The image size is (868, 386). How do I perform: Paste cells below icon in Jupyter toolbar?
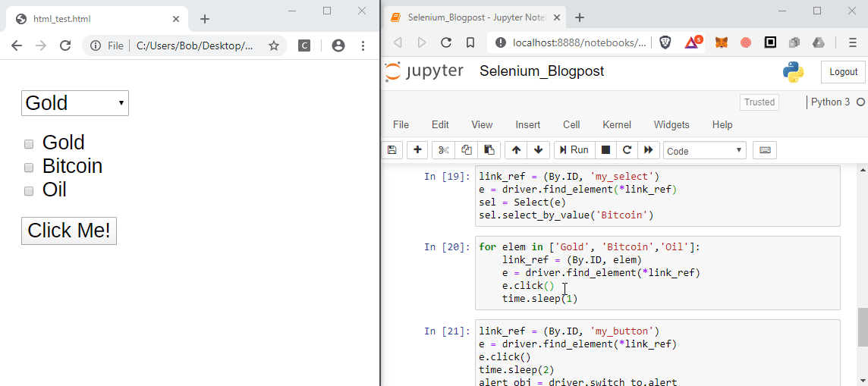pos(489,150)
